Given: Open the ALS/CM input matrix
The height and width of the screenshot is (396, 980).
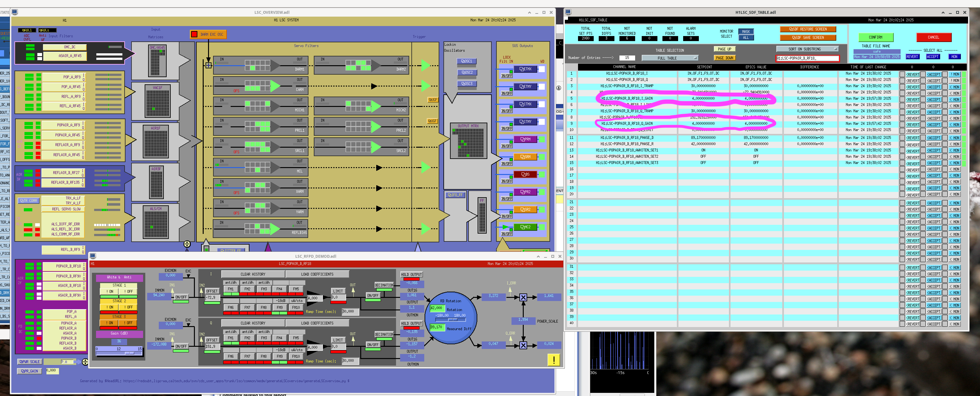Looking at the screenshot, I should click(156, 222).
